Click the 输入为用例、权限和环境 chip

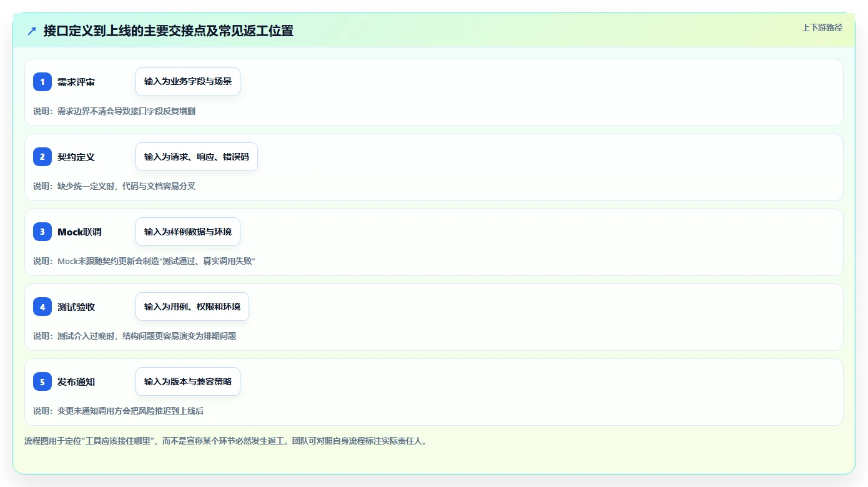[192, 307]
